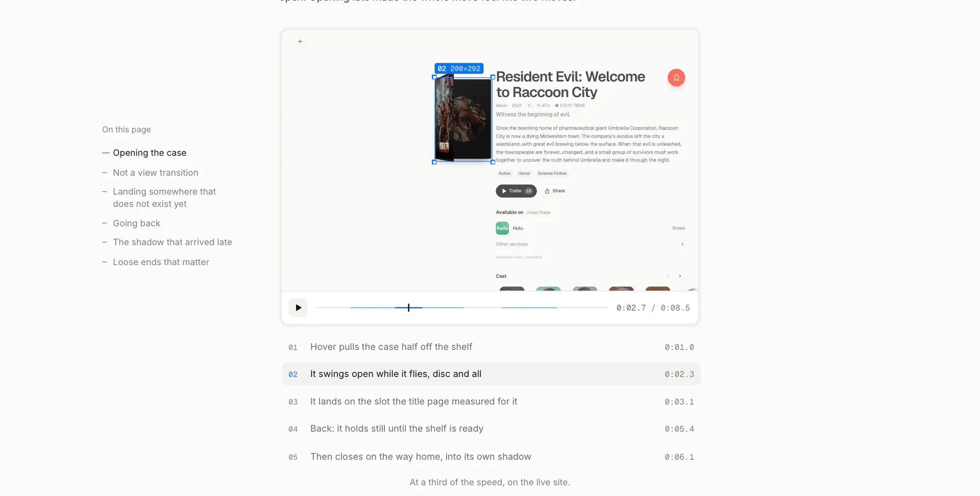This screenshot has height=496, width=980.
Task: Click the Share button
Action: tap(555, 191)
